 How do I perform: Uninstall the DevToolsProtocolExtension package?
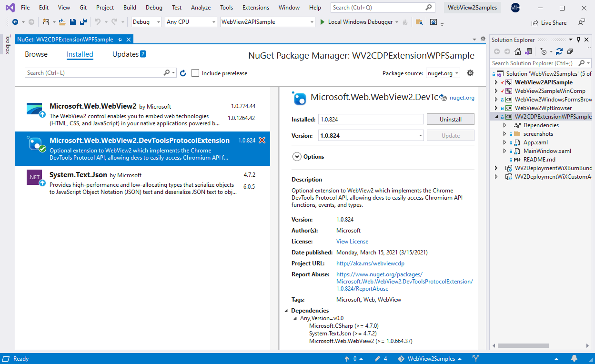(x=450, y=119)
